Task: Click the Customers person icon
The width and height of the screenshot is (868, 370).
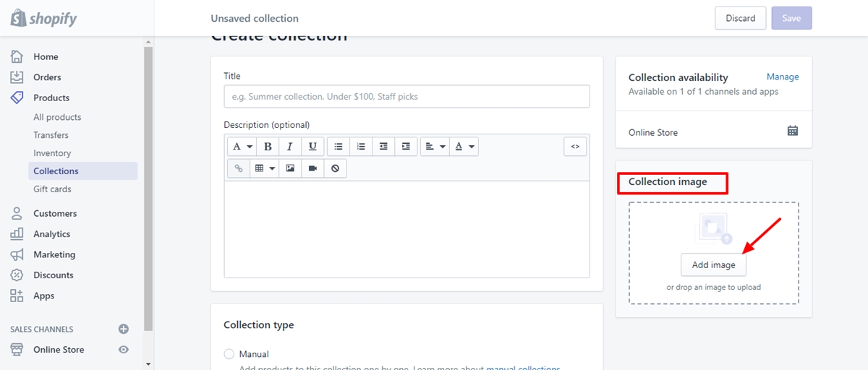Action: [17, 213]
